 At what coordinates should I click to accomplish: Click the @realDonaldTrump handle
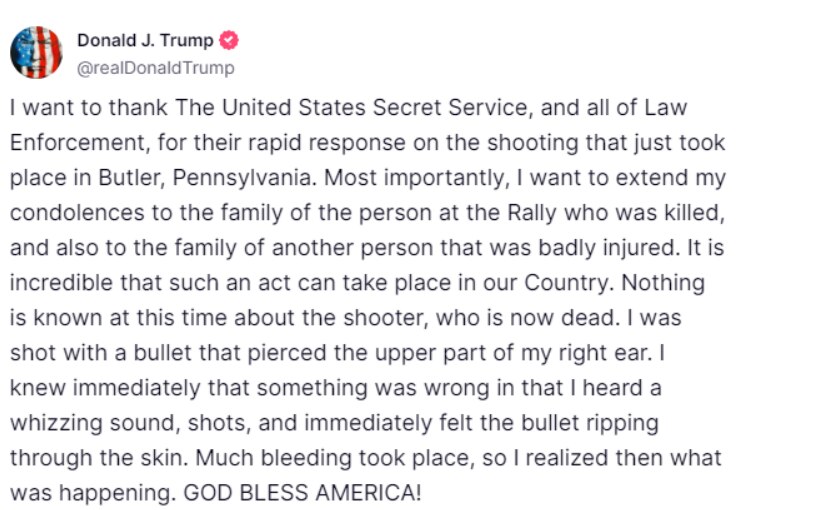(156, 68)
